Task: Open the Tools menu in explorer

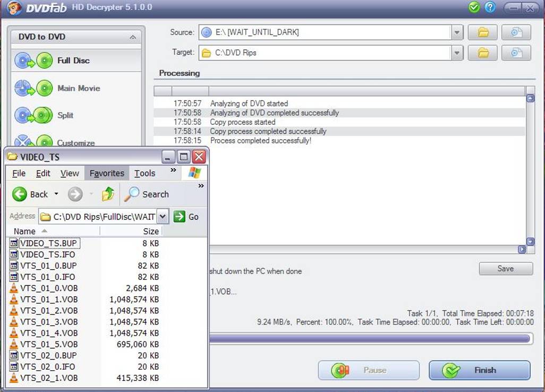Action: pos(145,173)
